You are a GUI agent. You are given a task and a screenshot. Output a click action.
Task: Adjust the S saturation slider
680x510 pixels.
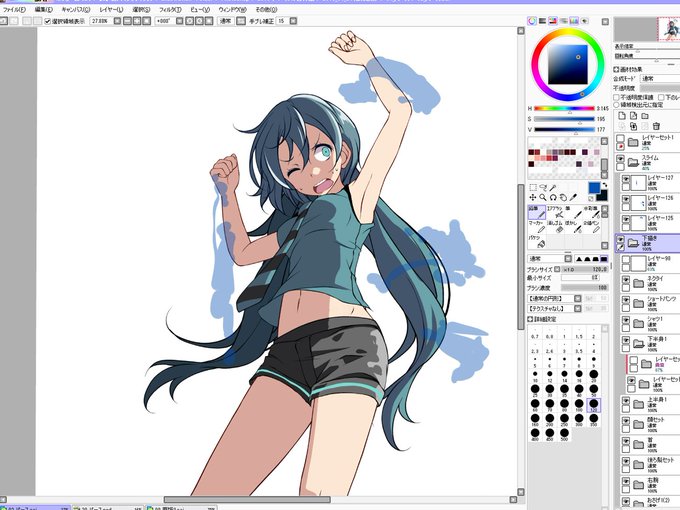[x=564, y=119]
